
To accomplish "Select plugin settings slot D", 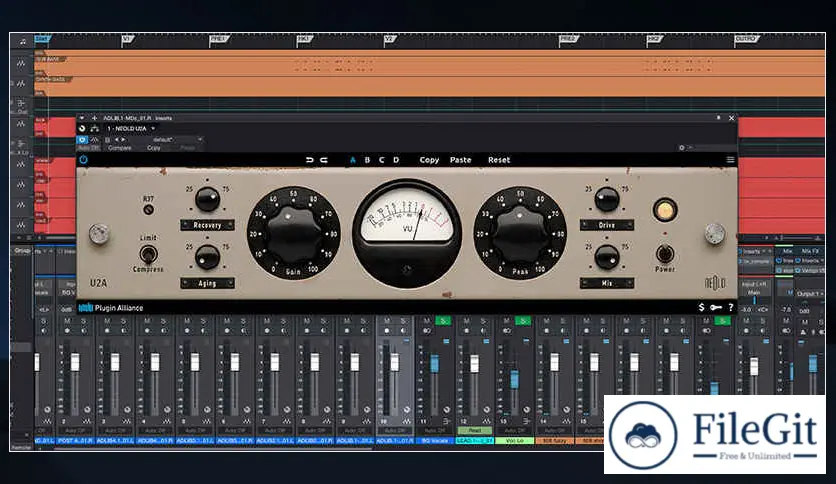I will 396,160.
